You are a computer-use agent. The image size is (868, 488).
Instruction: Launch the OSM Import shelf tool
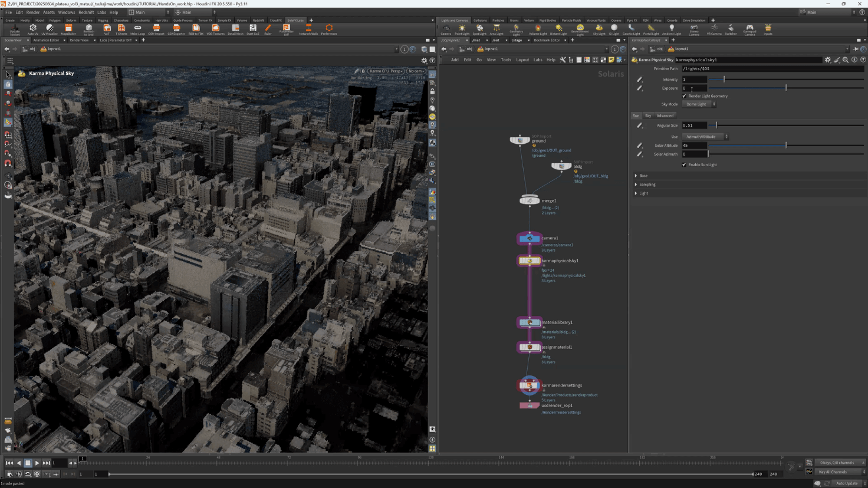(x=156, y=29)
